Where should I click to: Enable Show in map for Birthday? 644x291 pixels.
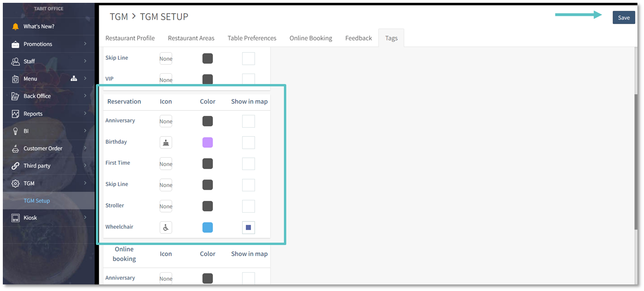click(248, 143)
